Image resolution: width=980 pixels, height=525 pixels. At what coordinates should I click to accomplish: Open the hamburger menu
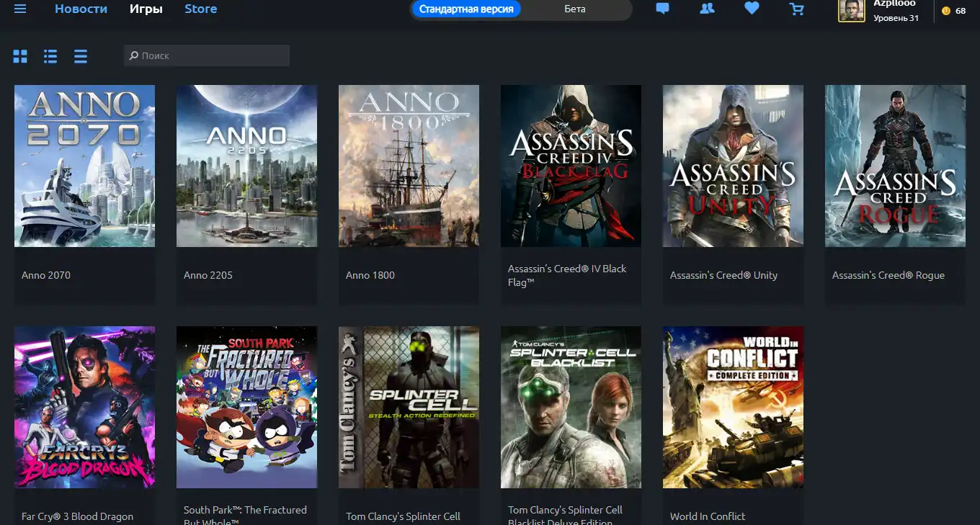(x=20, y=9)
